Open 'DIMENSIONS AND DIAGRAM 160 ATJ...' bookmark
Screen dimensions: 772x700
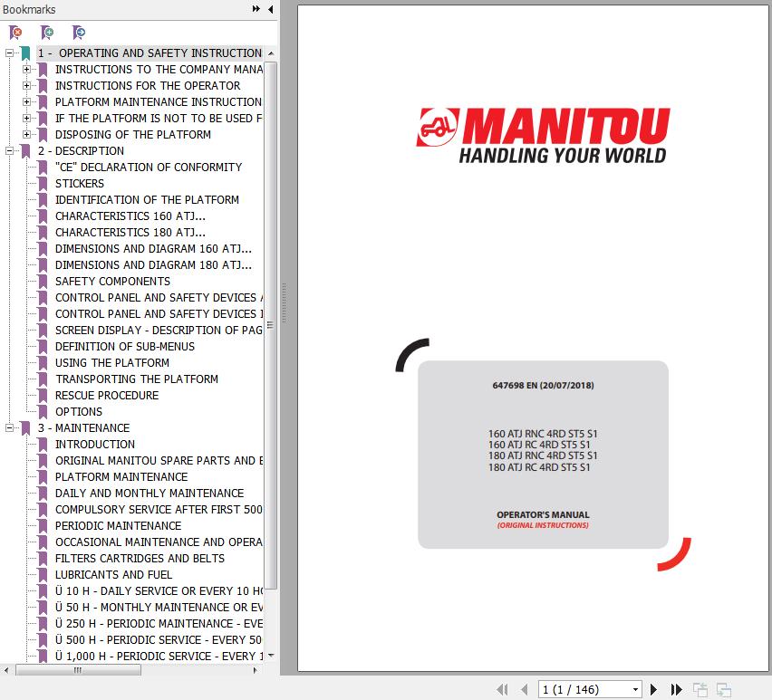[x=153, y=248]
